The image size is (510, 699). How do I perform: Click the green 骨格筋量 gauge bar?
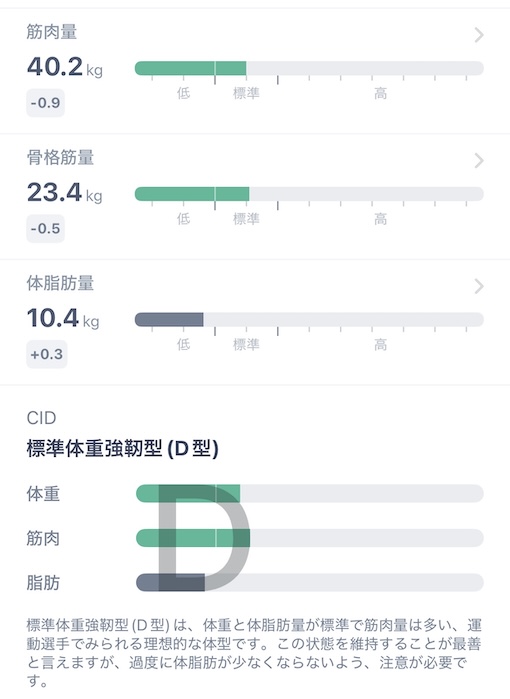click(x=309, y=194)
